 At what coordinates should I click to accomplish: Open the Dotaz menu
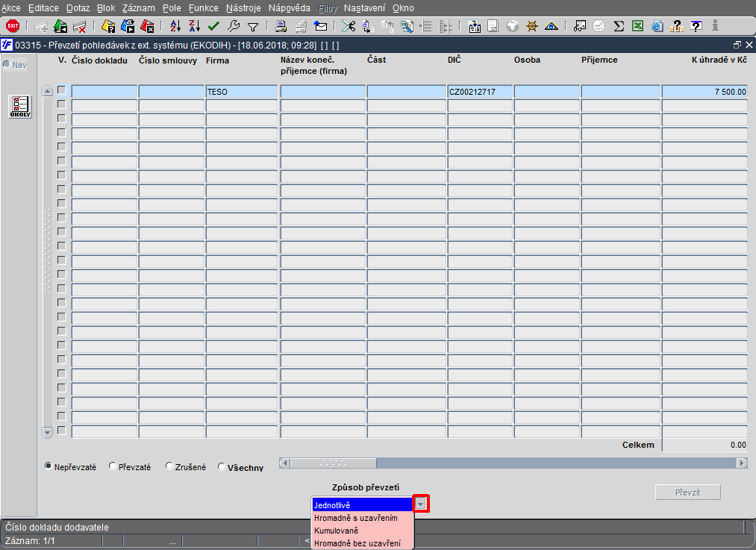click(x=78, y=8)
